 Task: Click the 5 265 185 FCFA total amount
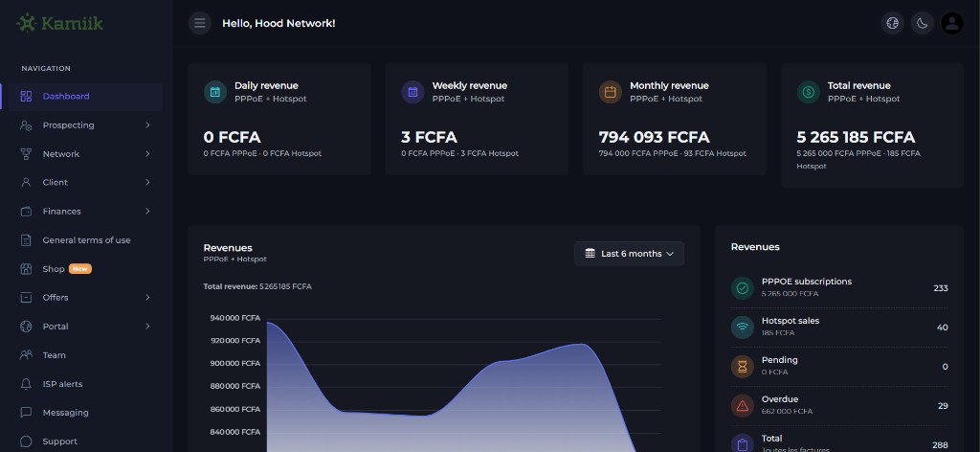click(856, 137)
